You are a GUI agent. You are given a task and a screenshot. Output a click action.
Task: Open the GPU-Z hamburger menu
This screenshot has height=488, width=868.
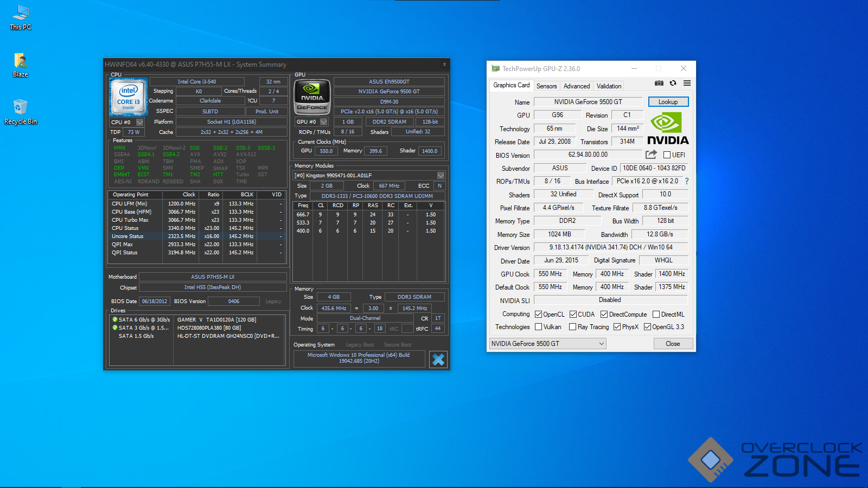[x=687, y=83]
